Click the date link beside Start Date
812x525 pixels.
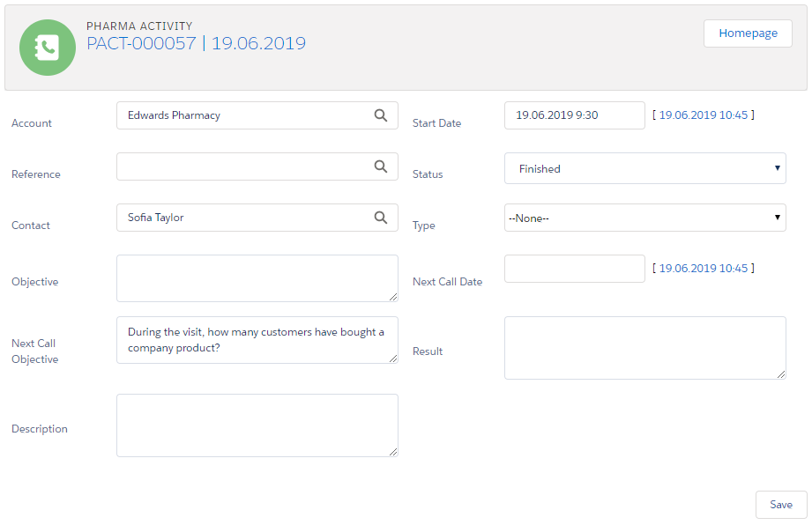pyautogui.click(x=703, y=115)
